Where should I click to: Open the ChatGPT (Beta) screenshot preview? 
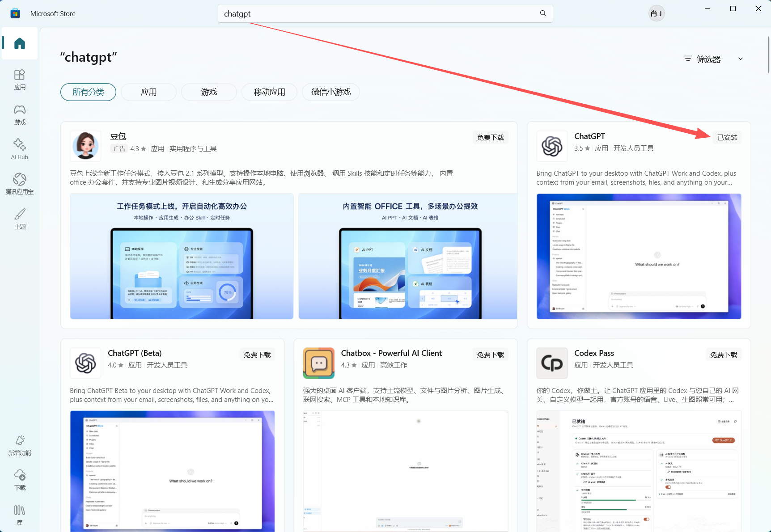pos(172,471)
